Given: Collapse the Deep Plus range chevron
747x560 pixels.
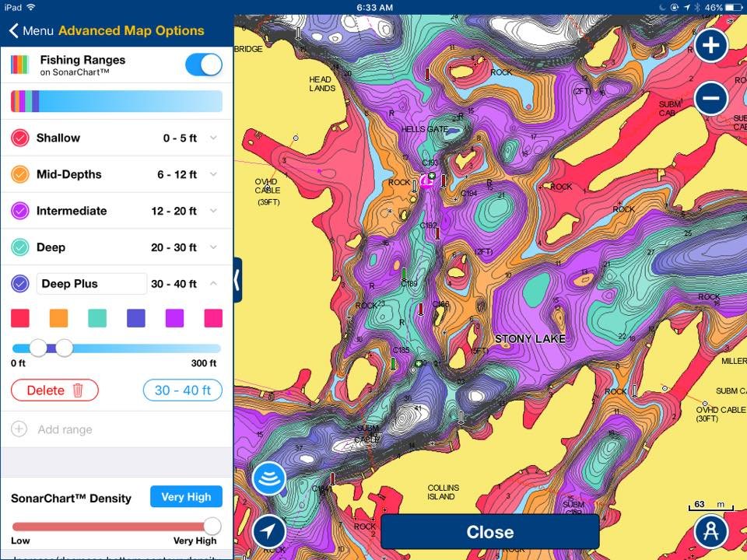Looking at the screenshot, I should pos(214,284).
